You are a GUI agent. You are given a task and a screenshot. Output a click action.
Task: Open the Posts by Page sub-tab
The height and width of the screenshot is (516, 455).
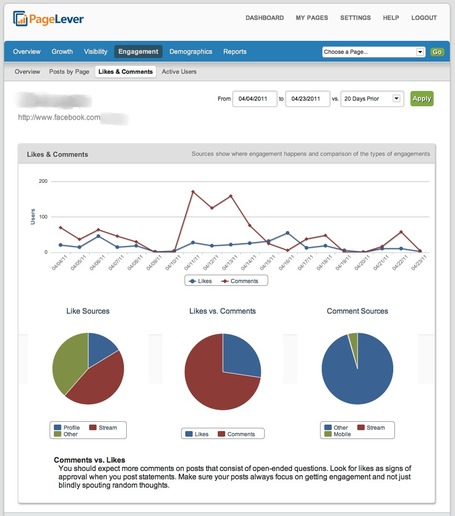(x=69, y=72)
